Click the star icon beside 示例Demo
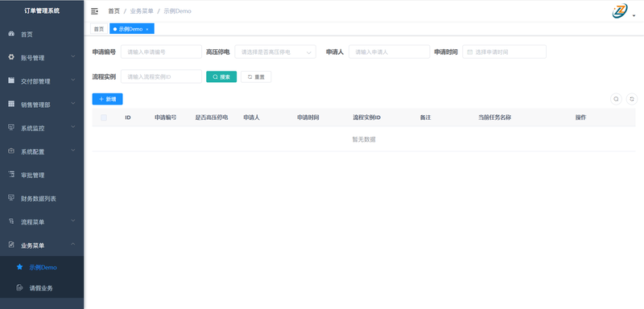 click(19, 266)
